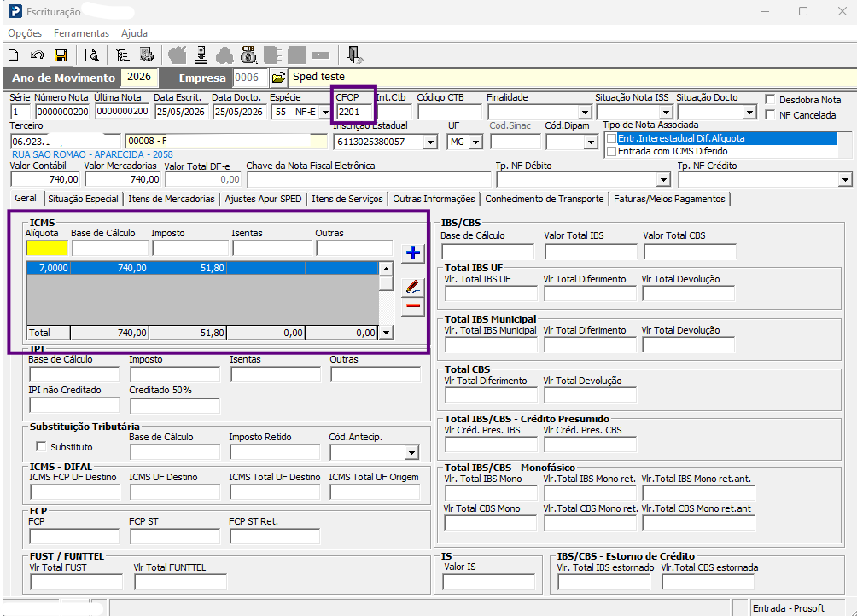The height and width of the screenshot is (616, 857).
Task: Enable the Desdobra Nota checkbox
Action: coord(771,99)
